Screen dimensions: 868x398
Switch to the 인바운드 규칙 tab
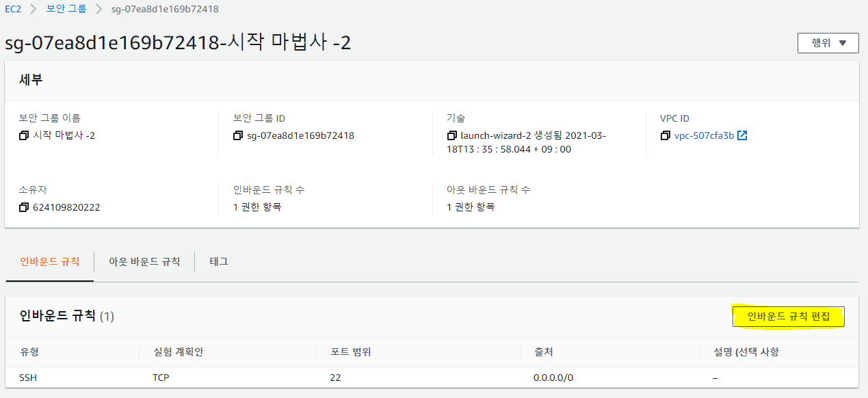click(49, 261)
